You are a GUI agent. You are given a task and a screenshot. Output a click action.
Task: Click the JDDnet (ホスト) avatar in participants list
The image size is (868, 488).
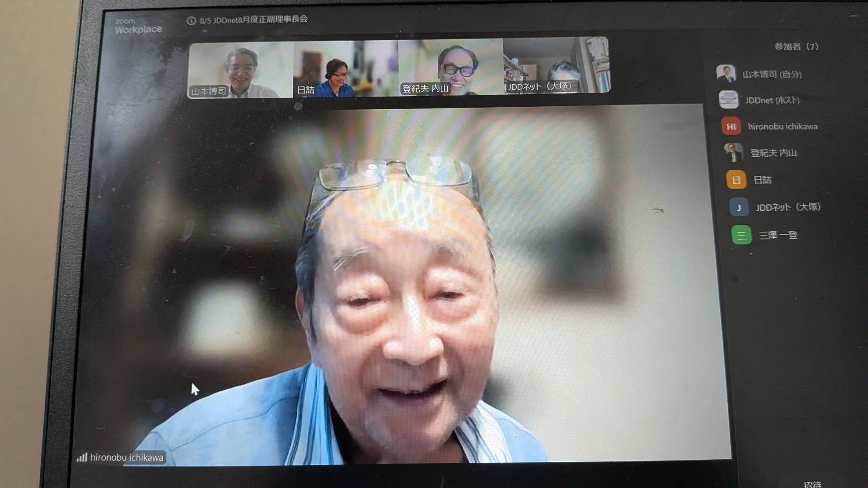click(729, 100)
